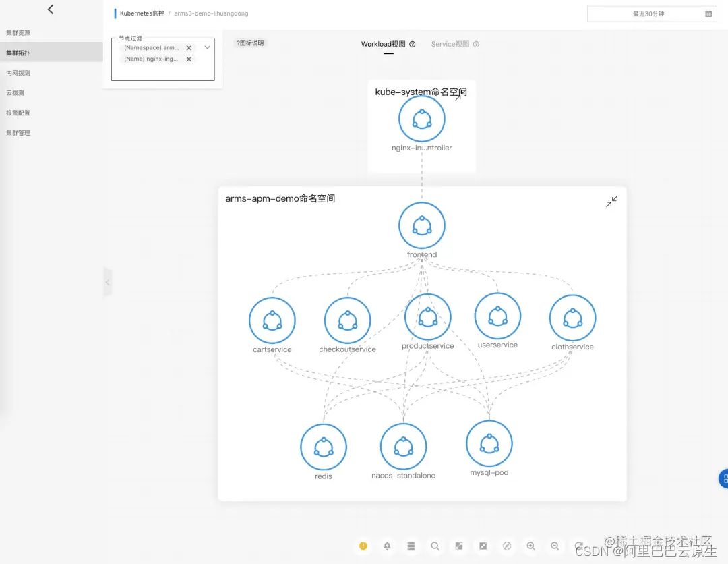Image resolution: width=728 pixels, height=564 pixels.
Task: Open 报警配置 in the sidebar
Action: 18,113
